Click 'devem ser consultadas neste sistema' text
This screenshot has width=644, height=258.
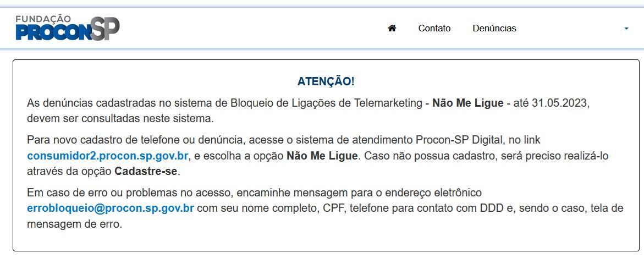(x=120, y=119)
